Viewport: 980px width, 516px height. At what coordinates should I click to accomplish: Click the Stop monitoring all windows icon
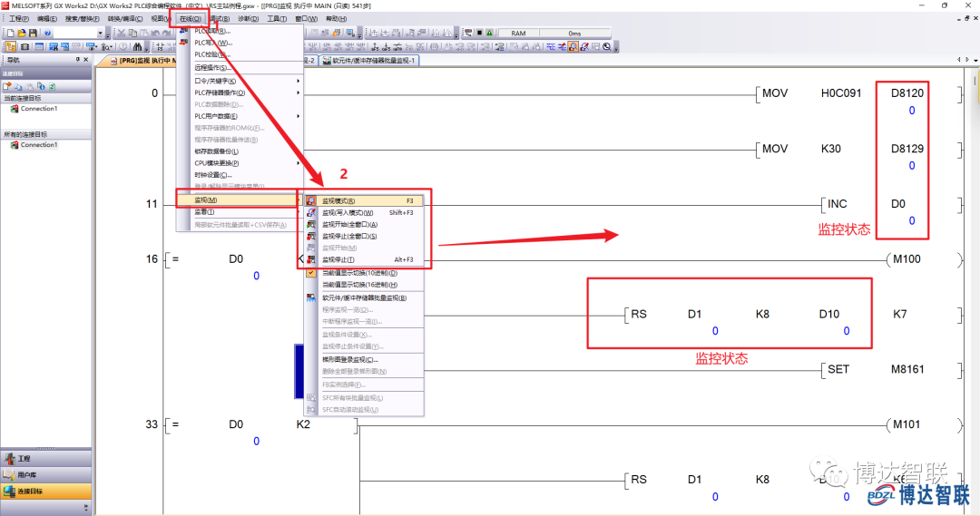coord(311,236)
